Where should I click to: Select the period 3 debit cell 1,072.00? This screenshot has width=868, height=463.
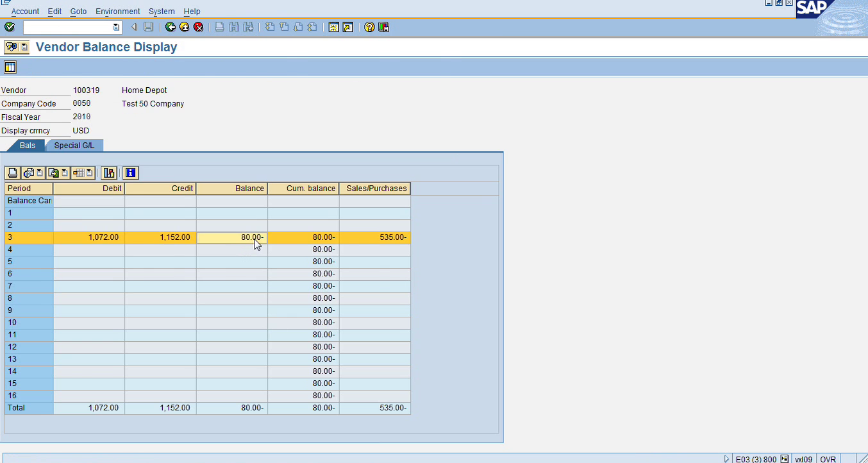pyautogui.click(x=89, y=237)
